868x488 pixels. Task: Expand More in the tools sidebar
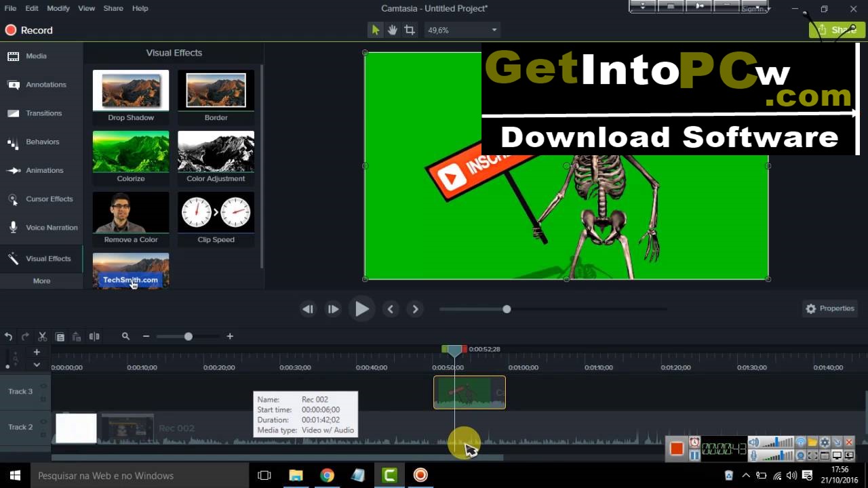pos(41,281)
